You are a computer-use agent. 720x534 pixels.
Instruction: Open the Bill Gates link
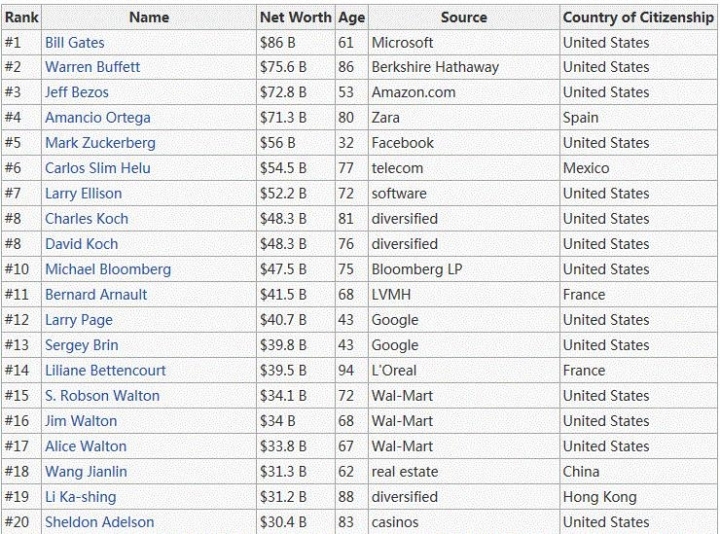tap(74, 43)
